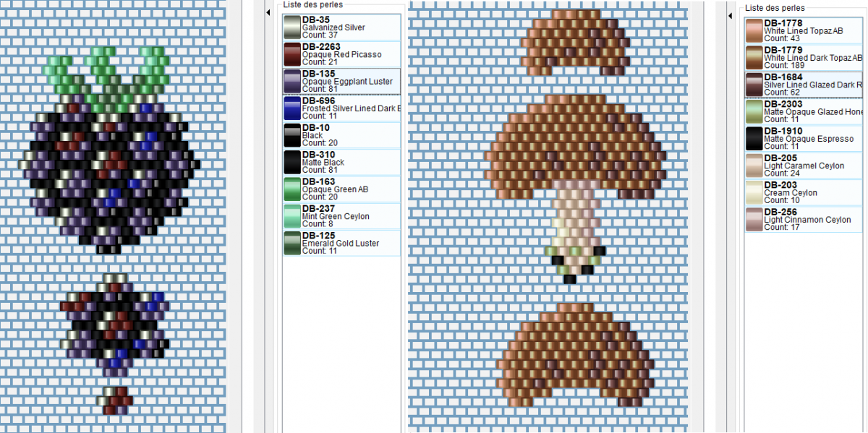Select the DB-163 Opaque Green AB bead
This screenshot has height=433, width=868.
pyautogui.click(x=340, y=189)
